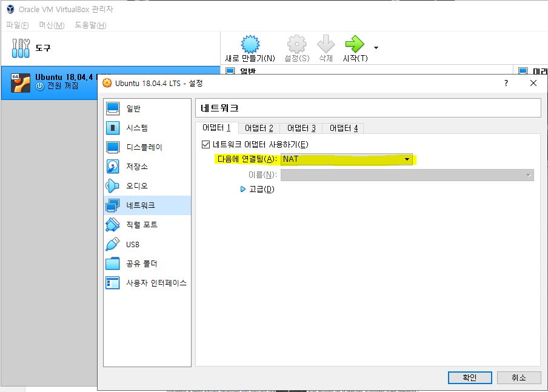
Task: Open the User Interface (사용자 인터페이스) category
Action: [147, 283]
